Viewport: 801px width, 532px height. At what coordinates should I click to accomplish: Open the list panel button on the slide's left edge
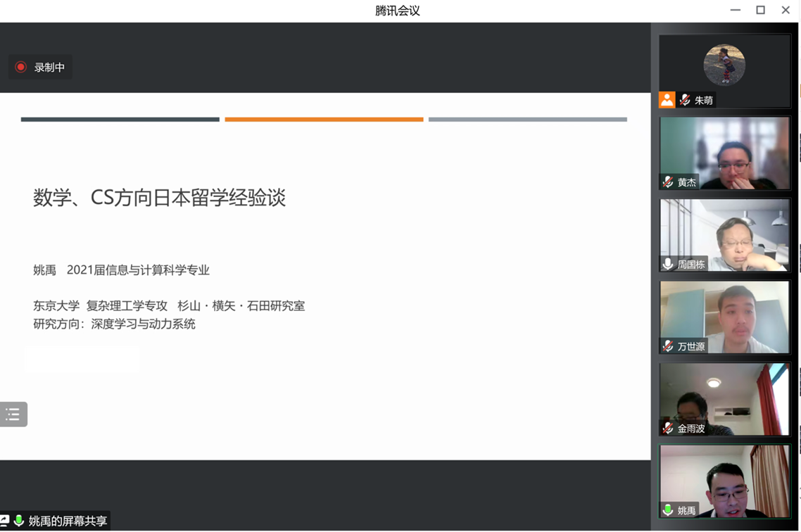[13, 414]
